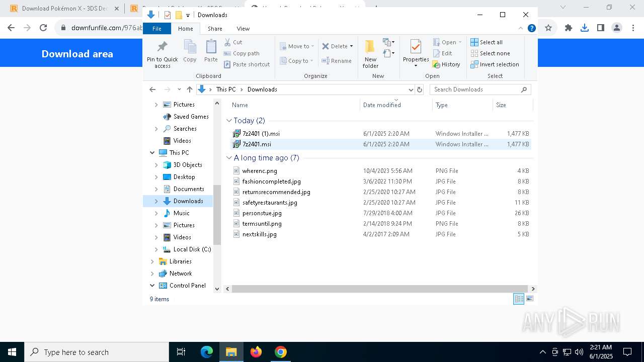Viewport: 644px width, 362px height.
Task: Open the File tab
Action: pos(157,29)
